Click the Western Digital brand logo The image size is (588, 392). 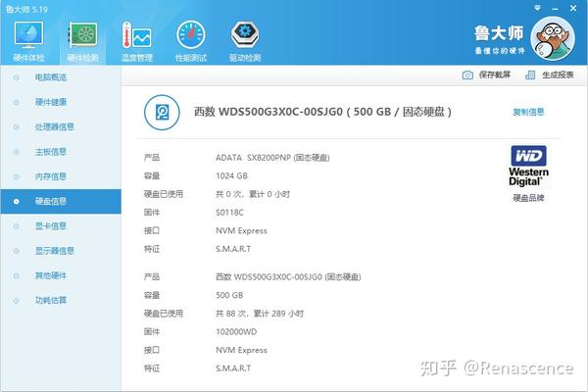528,166
